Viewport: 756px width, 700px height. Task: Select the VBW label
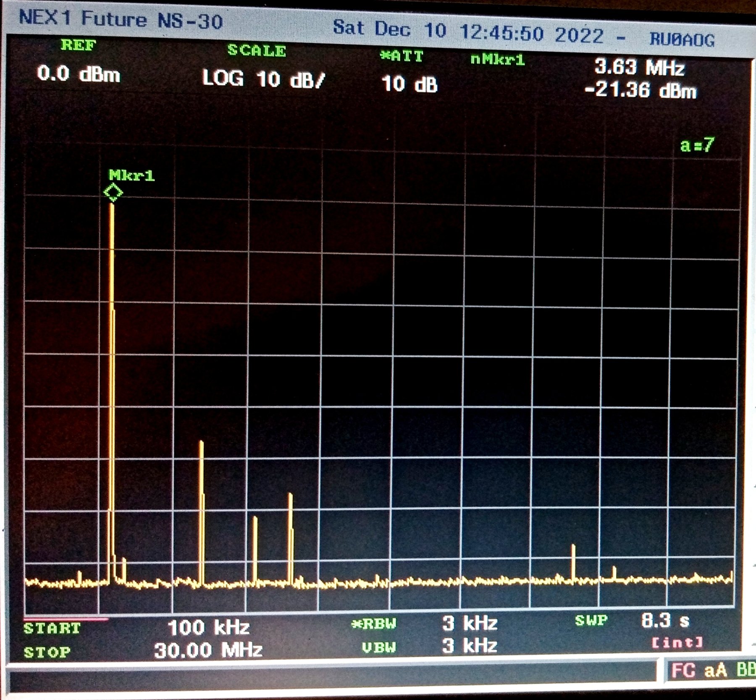379,647
